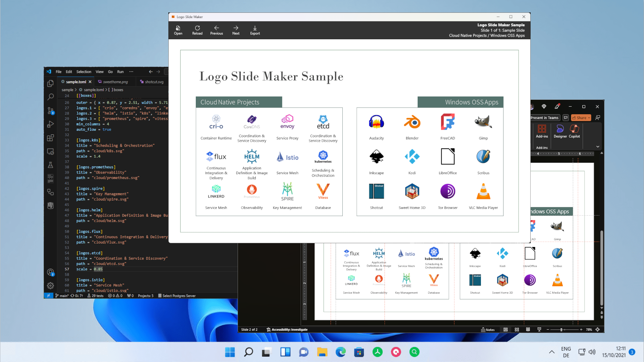Open VS Code View menu
Screen dimensions: 644x362
(x=99, y=72)
